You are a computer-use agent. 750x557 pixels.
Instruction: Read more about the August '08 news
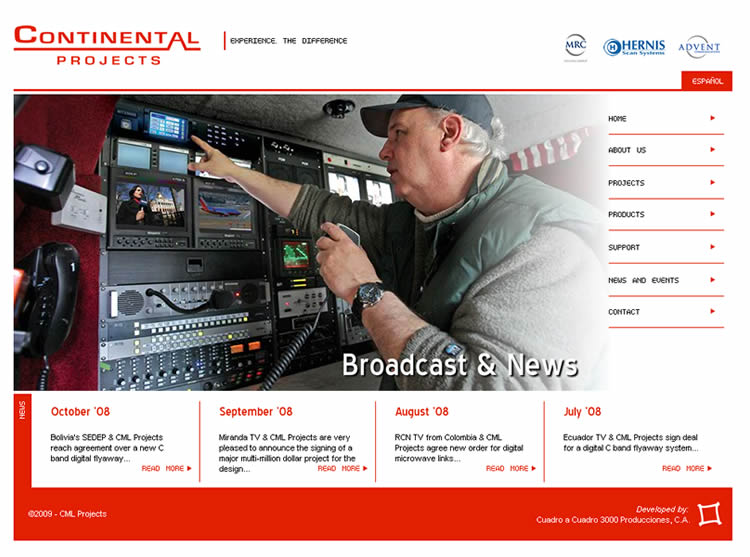coord(510,468)
